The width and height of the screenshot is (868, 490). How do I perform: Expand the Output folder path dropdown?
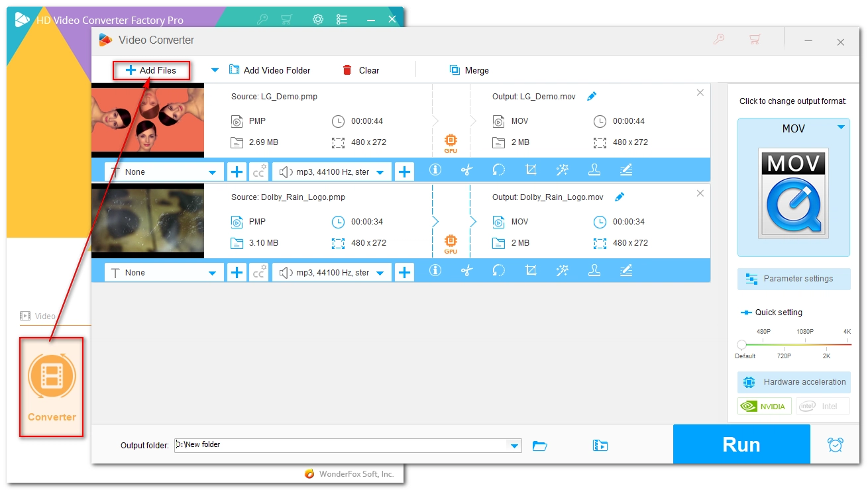pos(515,446)
